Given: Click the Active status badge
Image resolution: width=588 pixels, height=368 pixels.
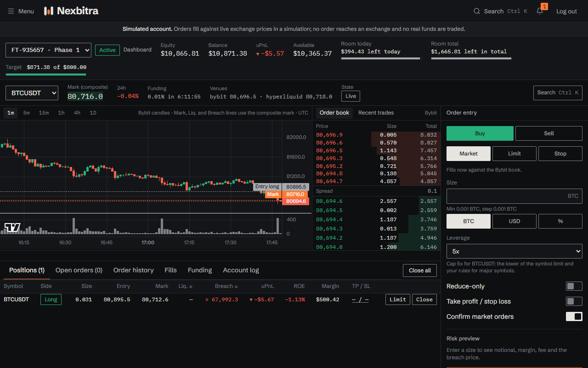Looking at the screenshot, I should [107, 50].
